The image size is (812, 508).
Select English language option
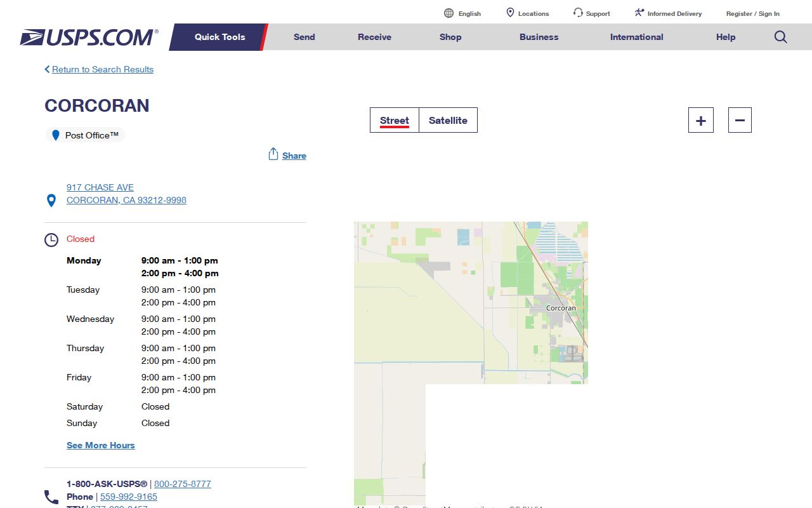(469, 13)
